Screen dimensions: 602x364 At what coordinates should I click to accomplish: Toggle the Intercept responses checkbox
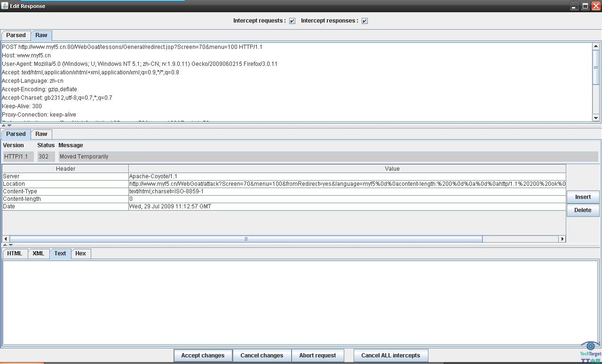click(364, 21)
